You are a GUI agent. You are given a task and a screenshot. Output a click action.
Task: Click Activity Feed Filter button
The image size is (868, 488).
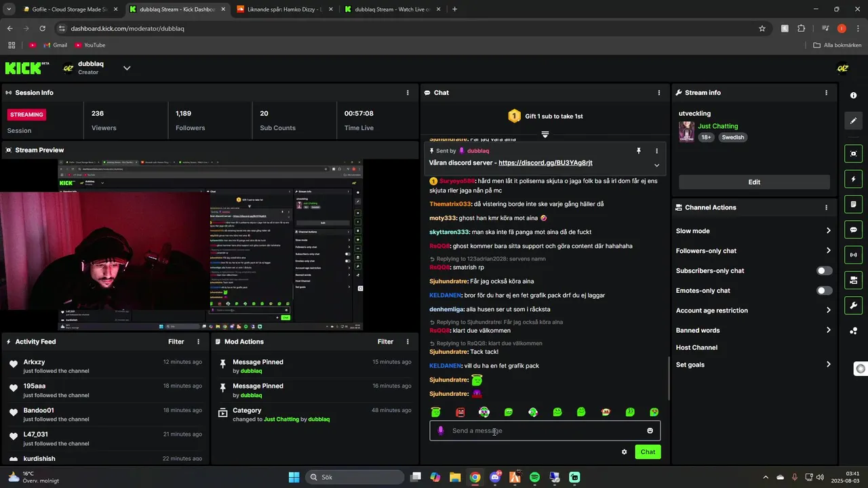(x=176, y=342)
